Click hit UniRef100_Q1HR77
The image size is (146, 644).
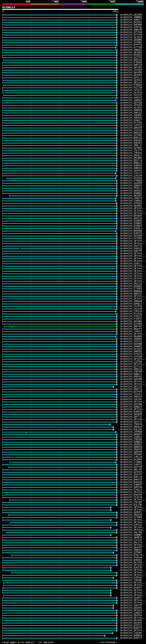(x=131, y=598)
